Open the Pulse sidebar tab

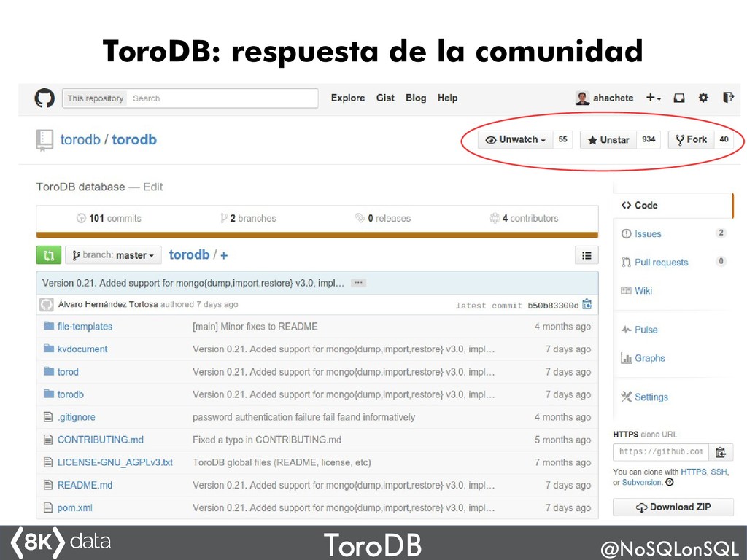(x=639, y=330)
